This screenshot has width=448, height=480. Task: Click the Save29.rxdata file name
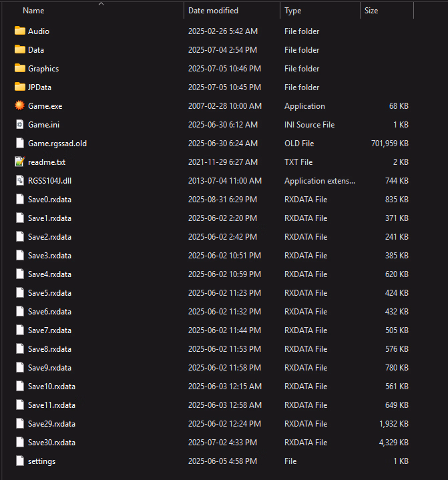coord(51,424)
